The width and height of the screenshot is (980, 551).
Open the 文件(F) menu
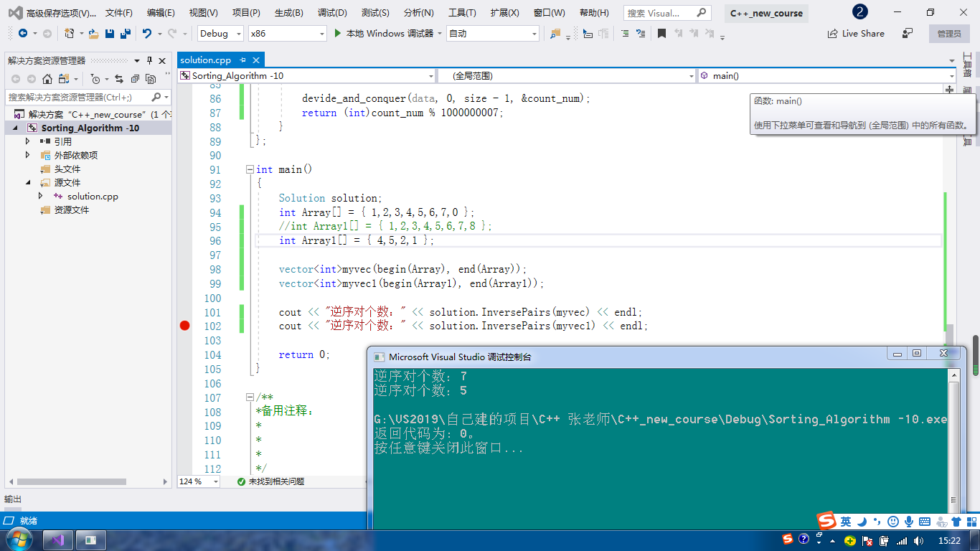(x=119, y=13)
